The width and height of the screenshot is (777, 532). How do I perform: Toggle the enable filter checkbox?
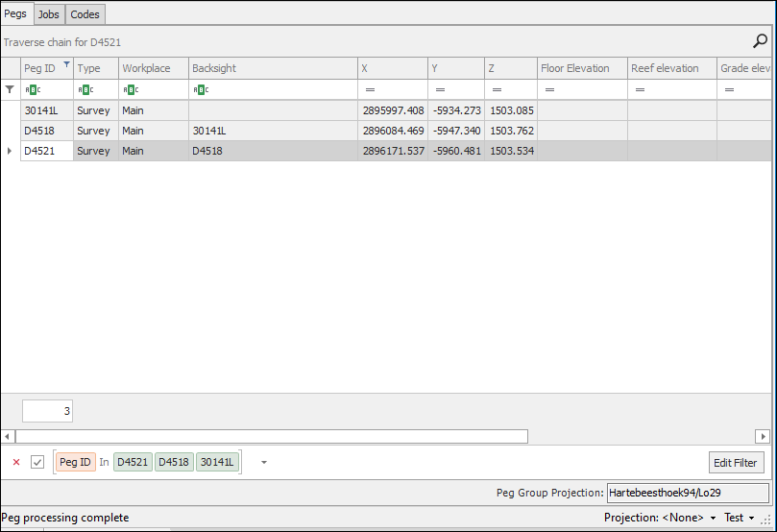pyautogui.click(x=37, y=462)
